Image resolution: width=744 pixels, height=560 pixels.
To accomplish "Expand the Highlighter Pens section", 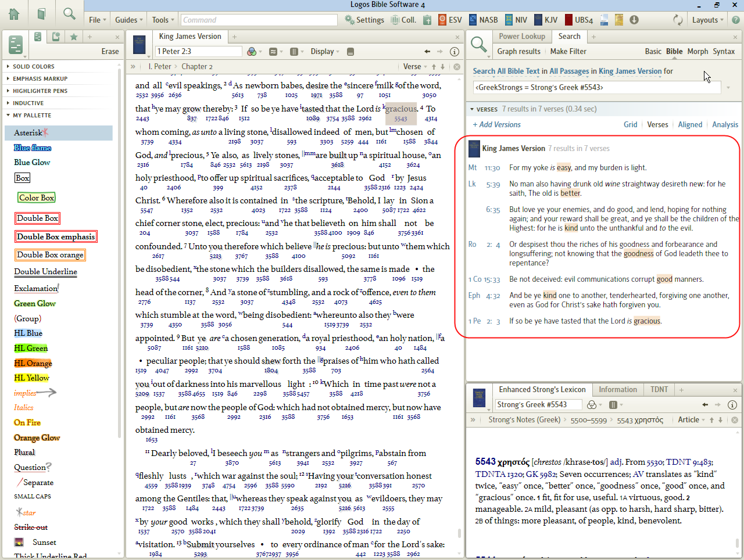I will 40,91.
